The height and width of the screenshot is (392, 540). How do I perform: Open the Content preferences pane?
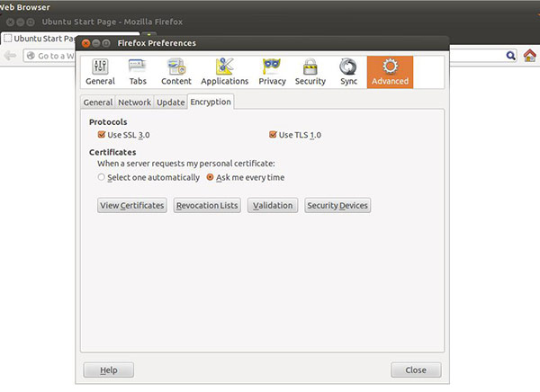176,72
